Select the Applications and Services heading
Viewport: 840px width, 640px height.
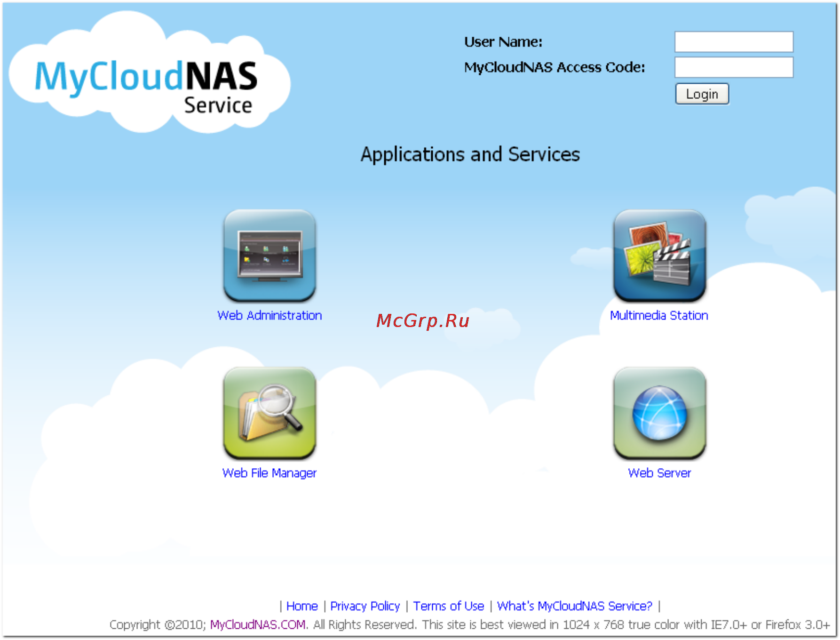(x=470, y=155)
